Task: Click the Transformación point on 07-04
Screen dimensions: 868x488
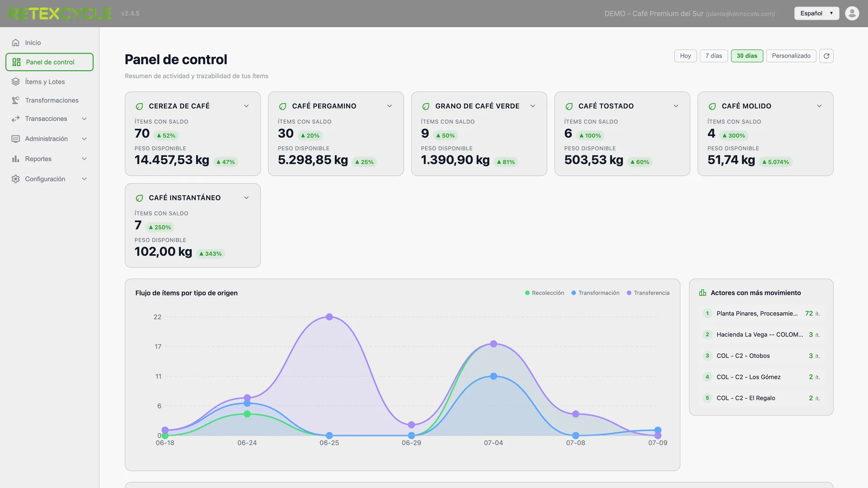Action: tap(494, 376)
